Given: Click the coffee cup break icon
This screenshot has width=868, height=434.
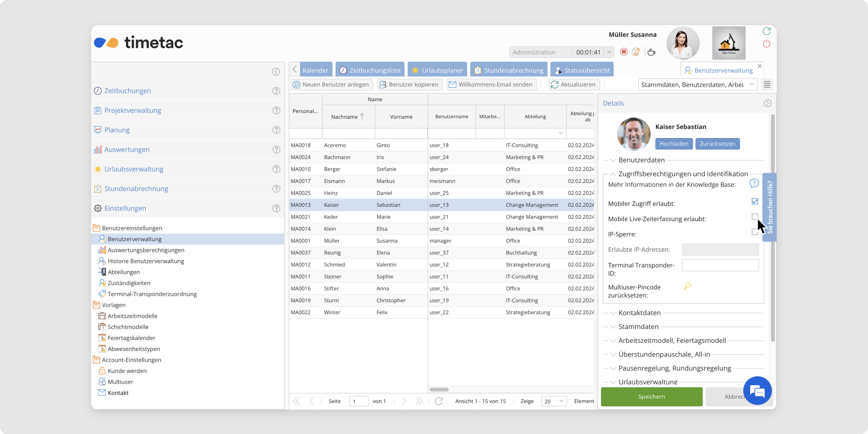Looking at the screenshot, I should coord(651,52).
